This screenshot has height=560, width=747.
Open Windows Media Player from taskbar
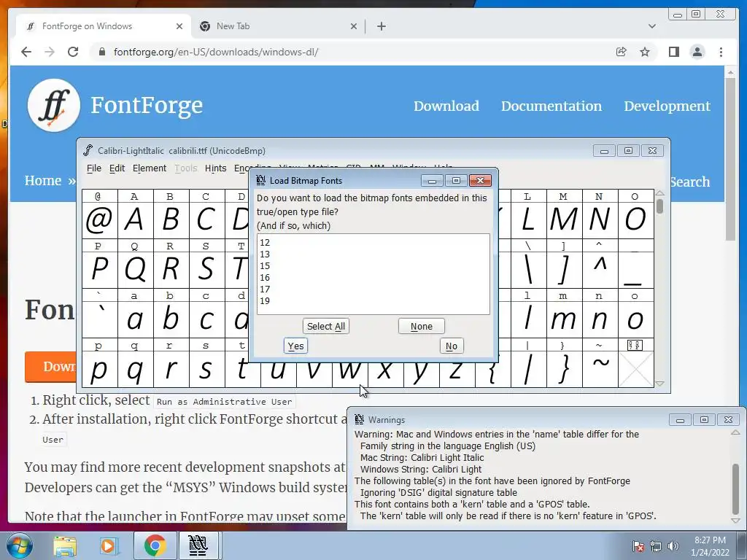[109, 545]
